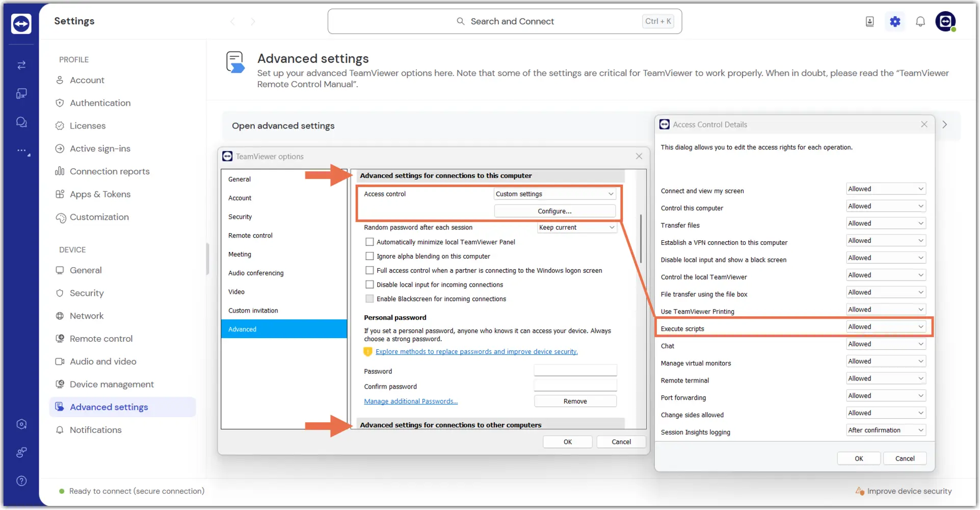This screenshot has width=980, height=510.
Task: Enable Automatically minimize local TeamViewer Panel
Action: 369,242
